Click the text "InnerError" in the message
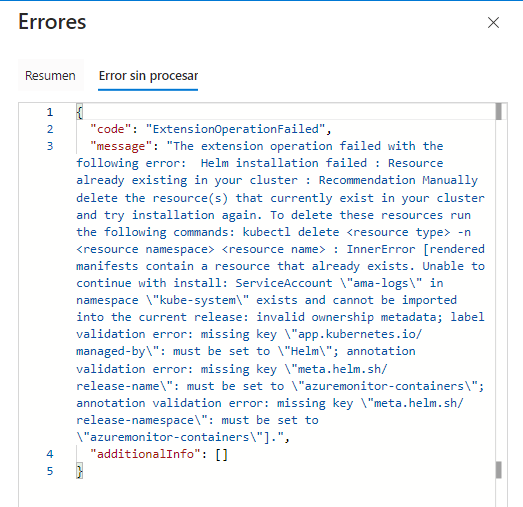 (381, 249)
